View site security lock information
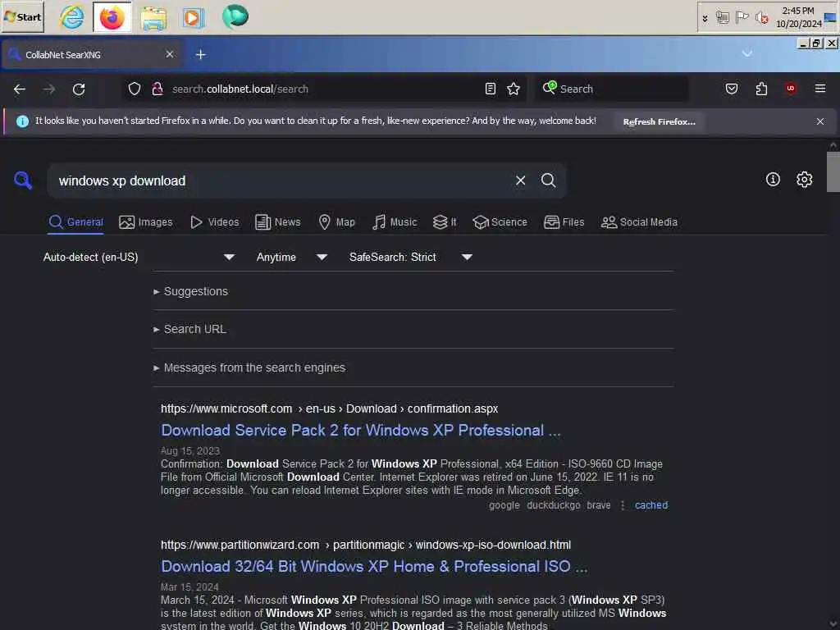The image size is (840, 630). 157,89
